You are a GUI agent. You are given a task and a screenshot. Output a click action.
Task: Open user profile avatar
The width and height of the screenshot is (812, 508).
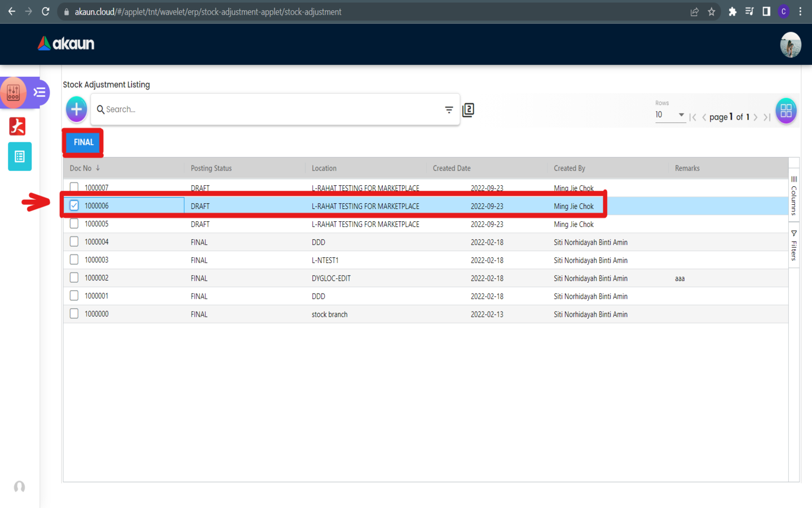click(x=790, y=45)
